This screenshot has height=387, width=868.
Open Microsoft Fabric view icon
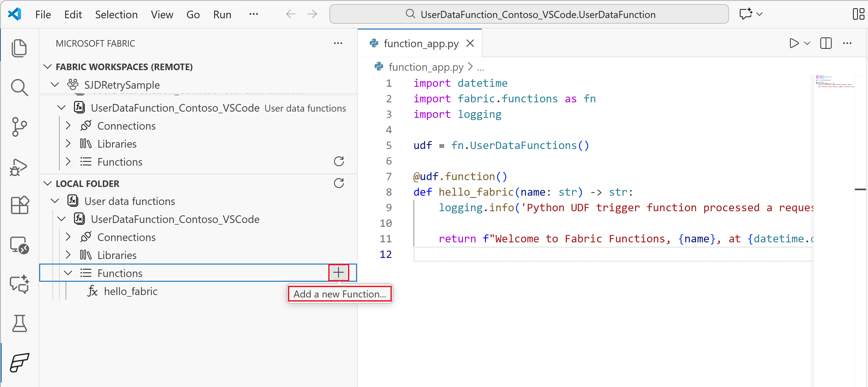19,362
